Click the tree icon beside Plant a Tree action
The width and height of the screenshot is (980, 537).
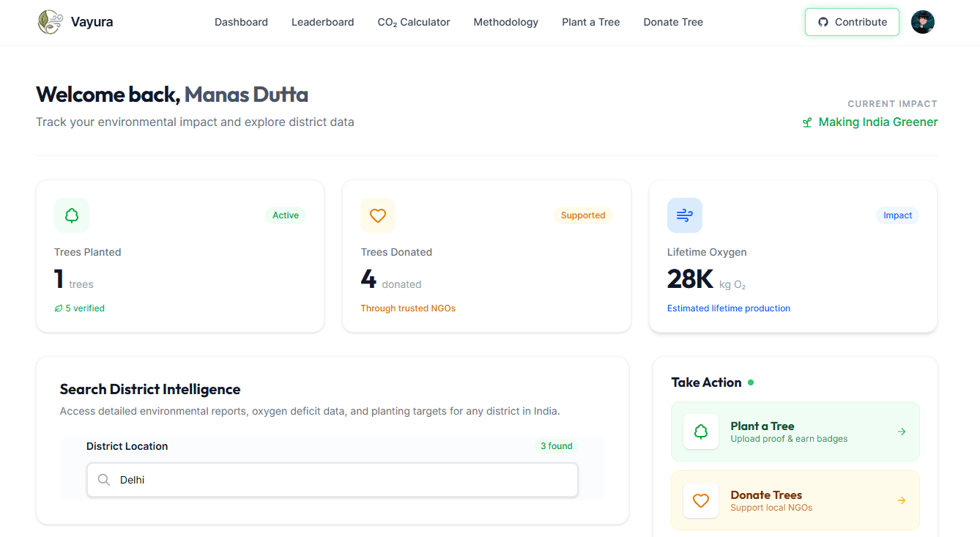(x=701, y=432)
